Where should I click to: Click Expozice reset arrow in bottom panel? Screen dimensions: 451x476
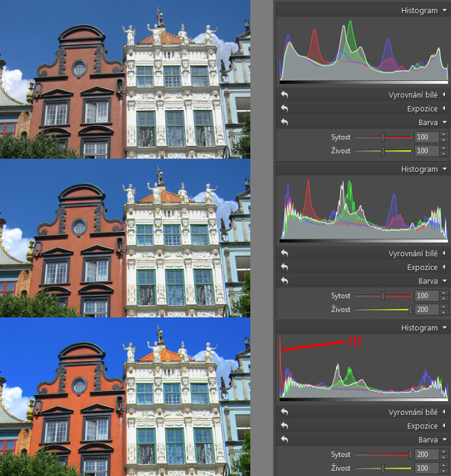(x=284, y=426)
